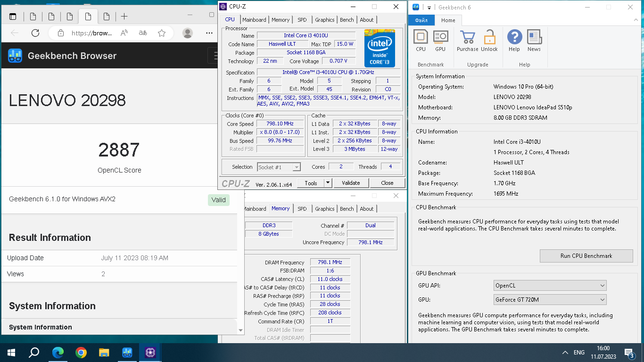The width and height of the screenshot is (644, 362).
Task: Open the Memory tab in top CPU-Z window
Action: 281,20
